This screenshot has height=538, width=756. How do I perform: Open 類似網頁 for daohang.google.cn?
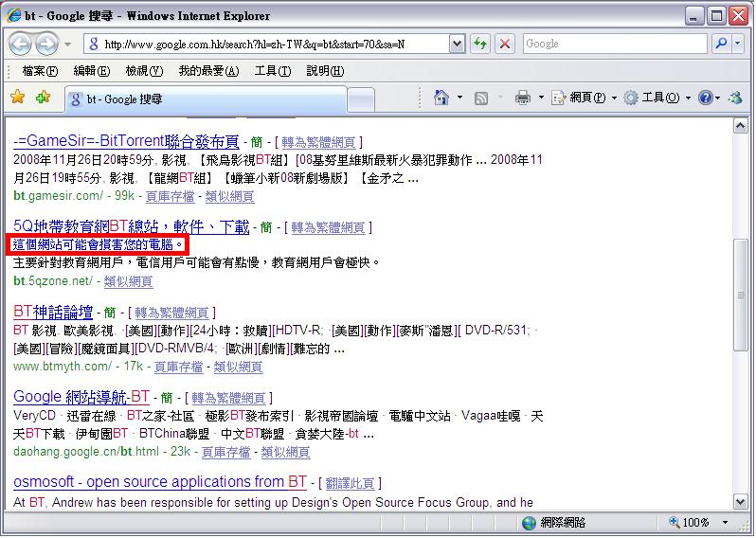click(x=285, y=452)
